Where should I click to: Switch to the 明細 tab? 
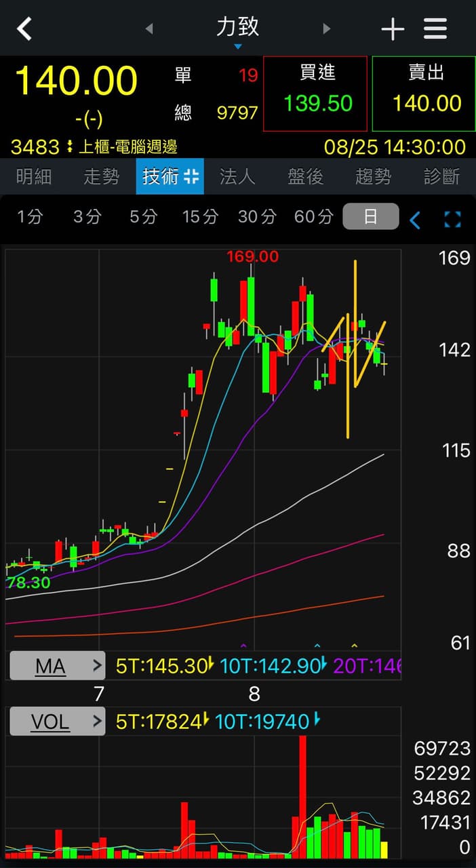pos(34,177)
